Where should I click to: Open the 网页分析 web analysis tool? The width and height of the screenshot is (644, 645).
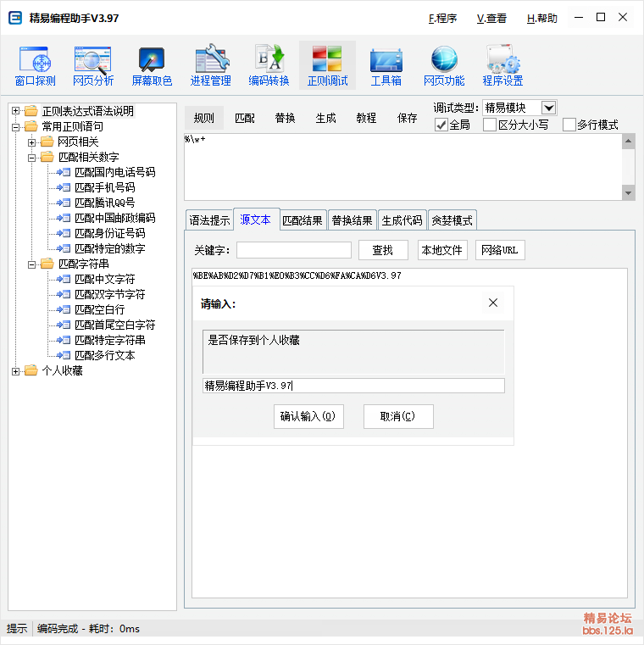tap(93, 66)
